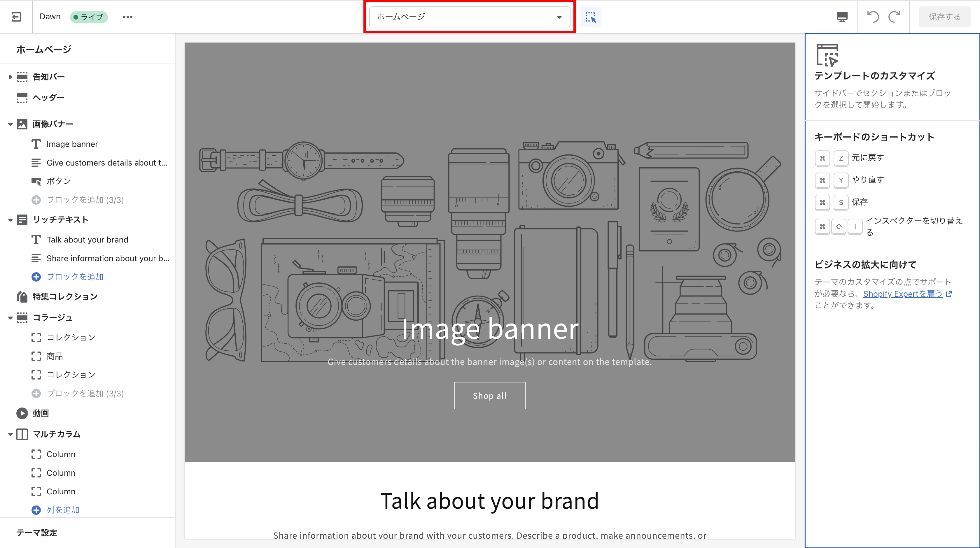Switch to the desktop preview monitor icon
This screenshot has height=548, width=980.
[842, 17]
